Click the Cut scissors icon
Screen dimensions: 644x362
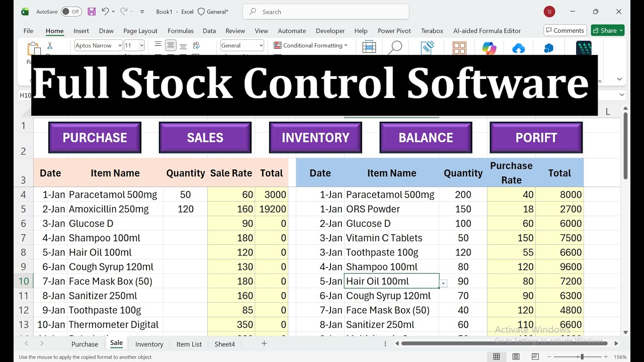[x=49, y=46]
